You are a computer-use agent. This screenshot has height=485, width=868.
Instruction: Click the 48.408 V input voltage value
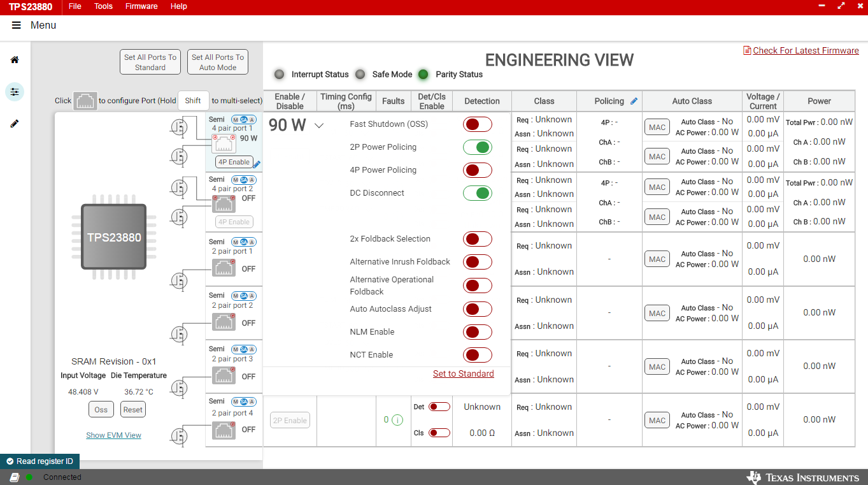click(x=83, y=392)
